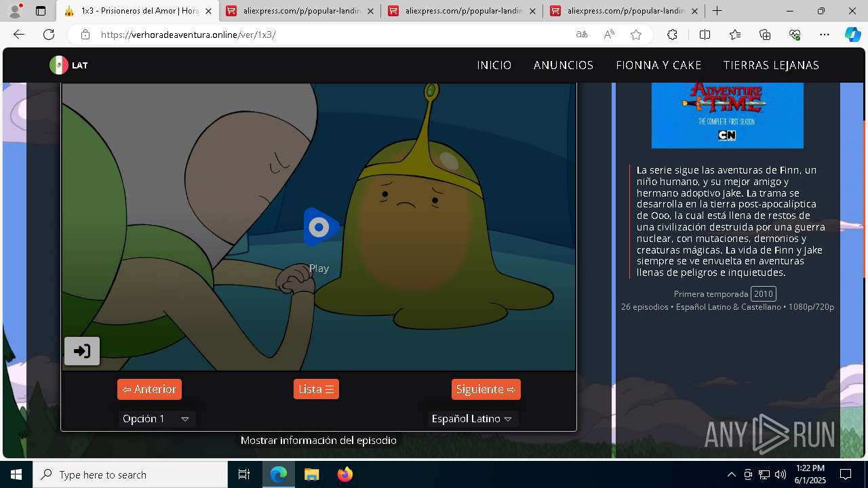Viewport: 868px width, 488px height.
Task: Add this page to favorites star
Action: (636, 35)
